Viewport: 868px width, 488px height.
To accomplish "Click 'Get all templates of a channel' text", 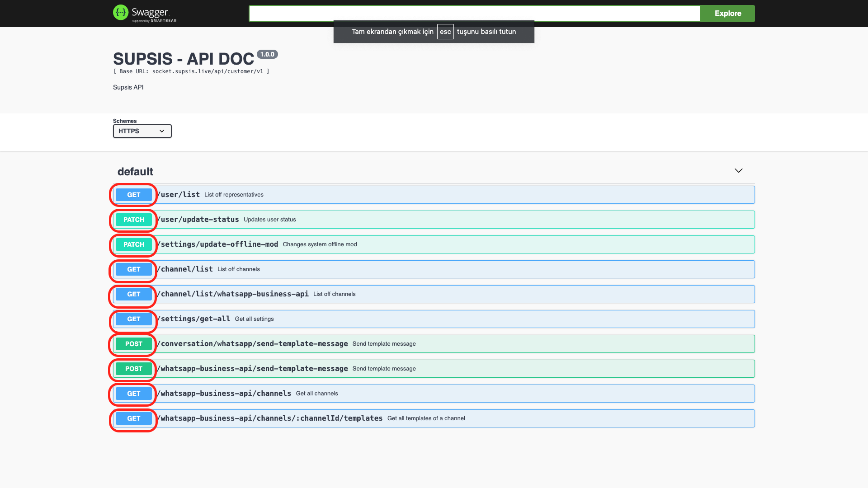I will click(426, 418).
